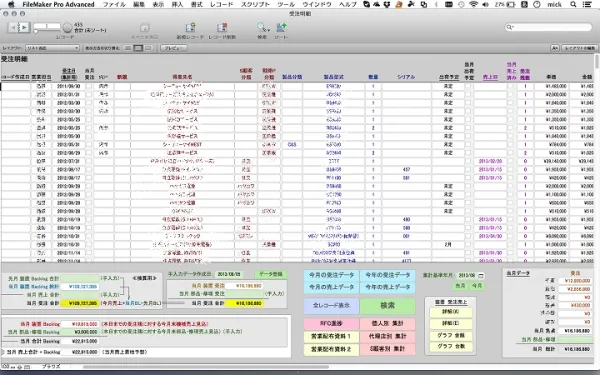Viewport: 600px width, 375px height.
Task: Click the ソート (Sort) toolbar icon
Action: coord(281,27)
